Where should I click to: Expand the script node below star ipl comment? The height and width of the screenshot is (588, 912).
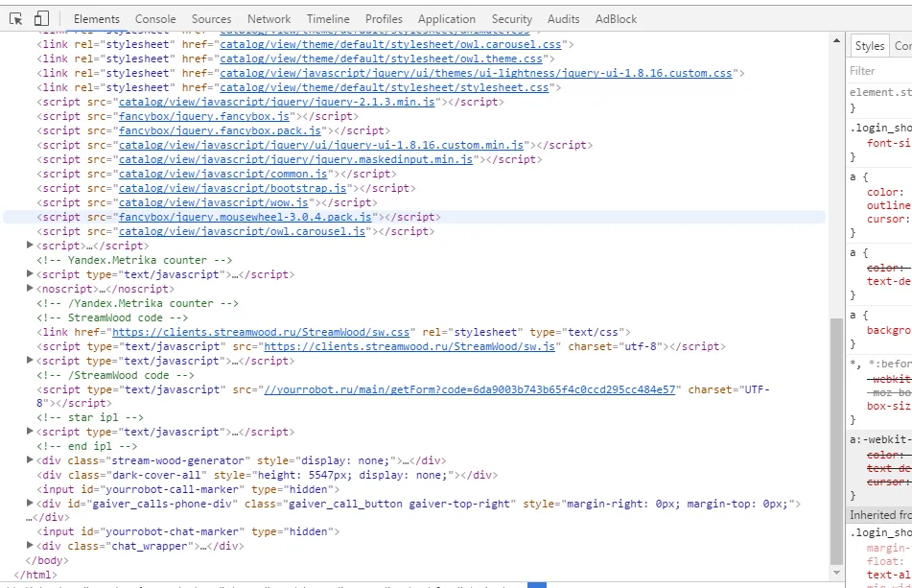click(x=30, y=432)
